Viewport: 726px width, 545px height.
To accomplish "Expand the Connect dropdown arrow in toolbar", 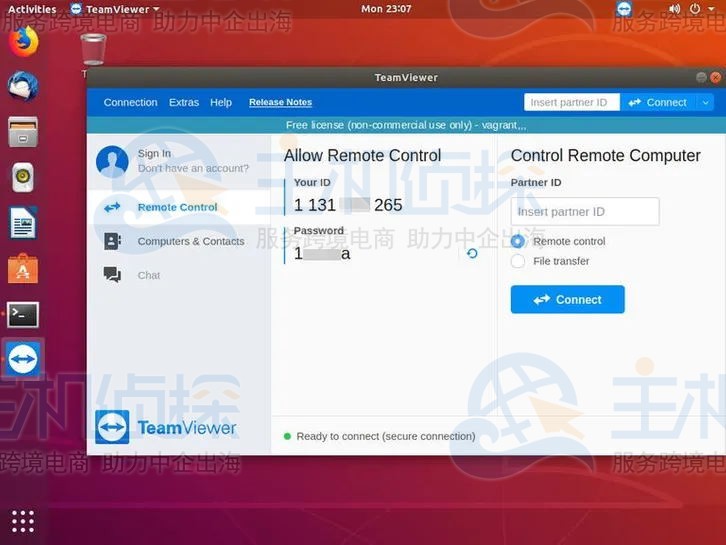I will pos(705,102).
